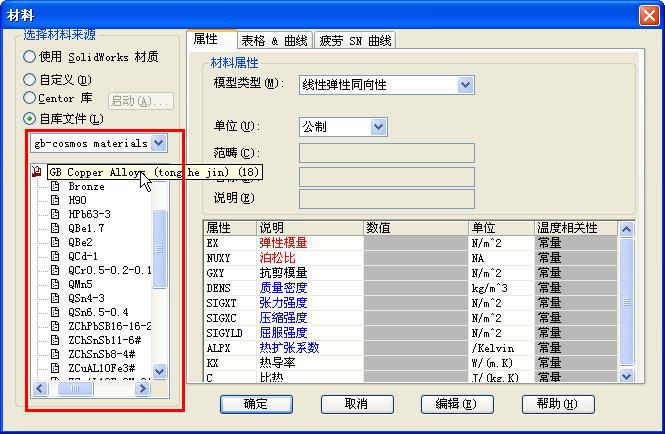The image size is (665, 434).
Task: Select the QBe2 material
Action: click(80, 242)
